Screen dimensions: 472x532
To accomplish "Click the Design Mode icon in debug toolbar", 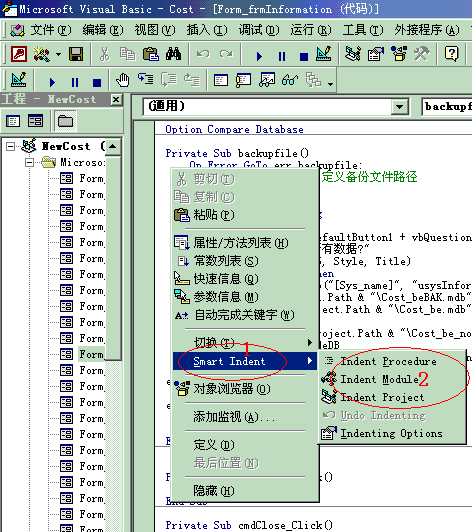I will pyautogui.click(x=19, y=80).
